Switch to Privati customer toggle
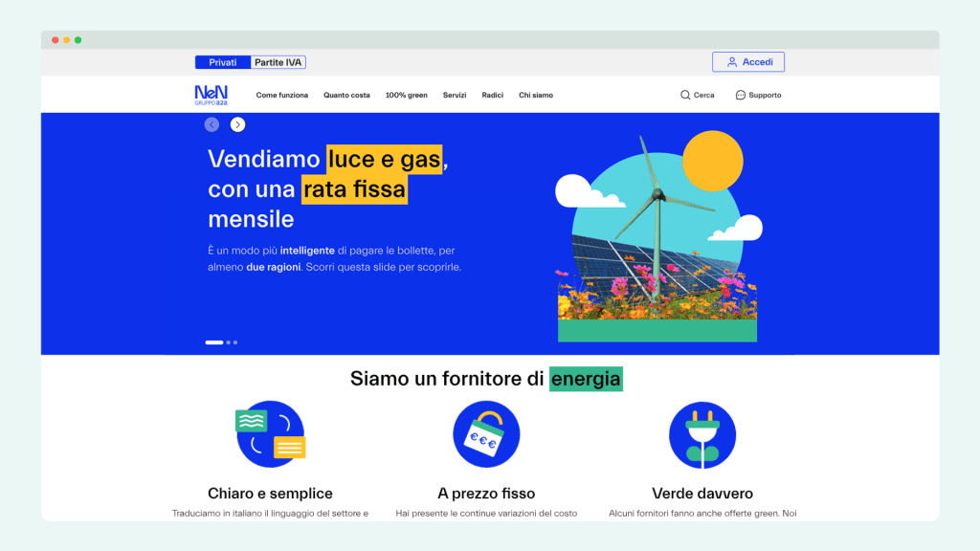Viewport: 980px width, 551px height. click(x=223, y=62)
